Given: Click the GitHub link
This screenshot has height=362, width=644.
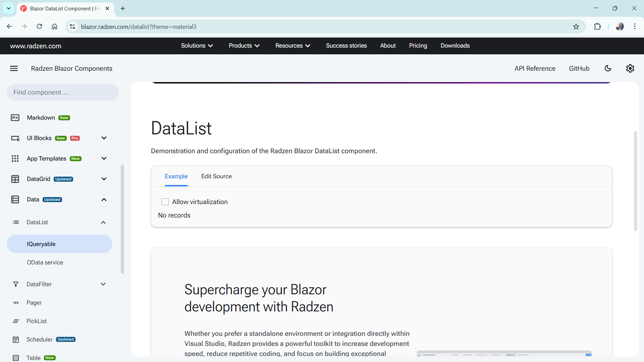Looking at the screenshot, I should (x=579, y=68).
